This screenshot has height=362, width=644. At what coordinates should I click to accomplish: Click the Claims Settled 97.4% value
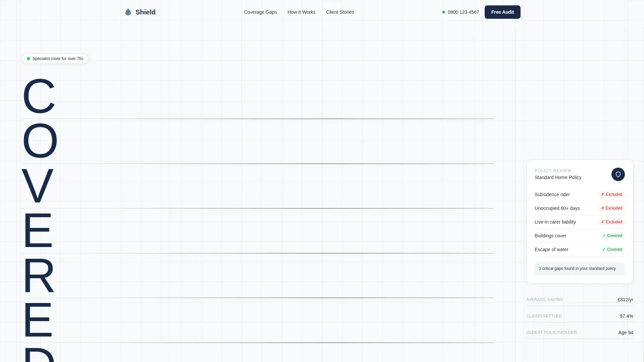coord(626,316)
